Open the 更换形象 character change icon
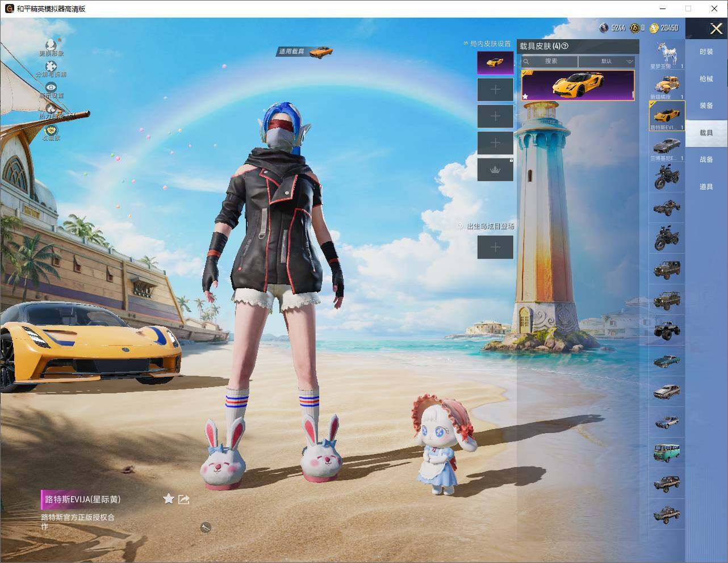This screenshot has width=728, height=563. (51, 45)
